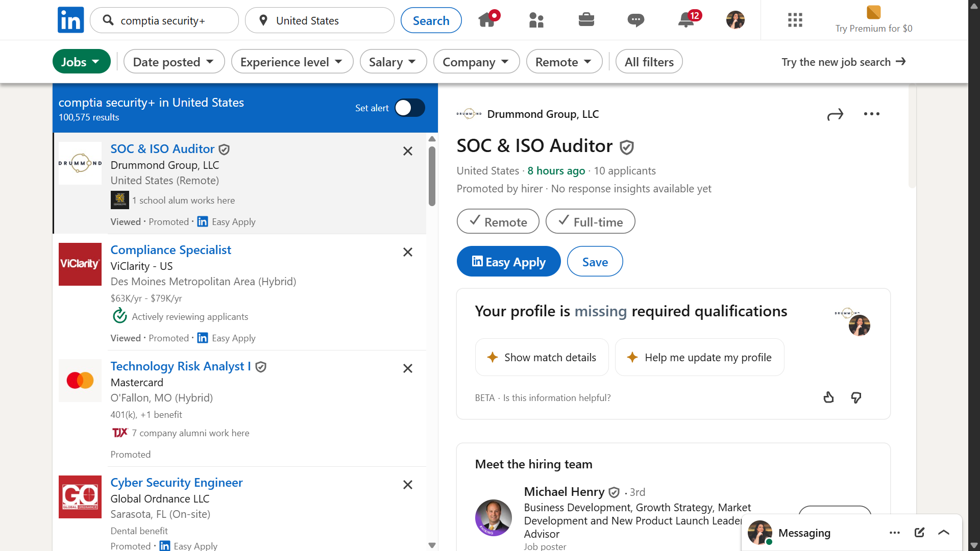Open My Network people icon
The height and width of the screenshot is (551, 980).
(536, 20)
